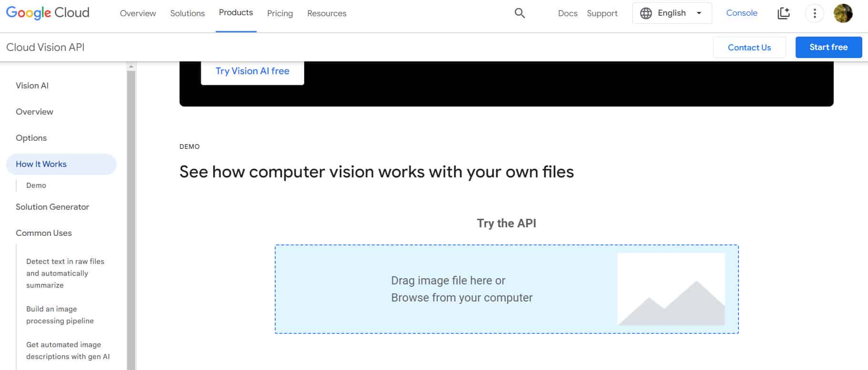Viewport: 868px width, 370px height.
Task: Open Build an image processing pipeline
Action: pyautogui.click(x=60, y=315)
